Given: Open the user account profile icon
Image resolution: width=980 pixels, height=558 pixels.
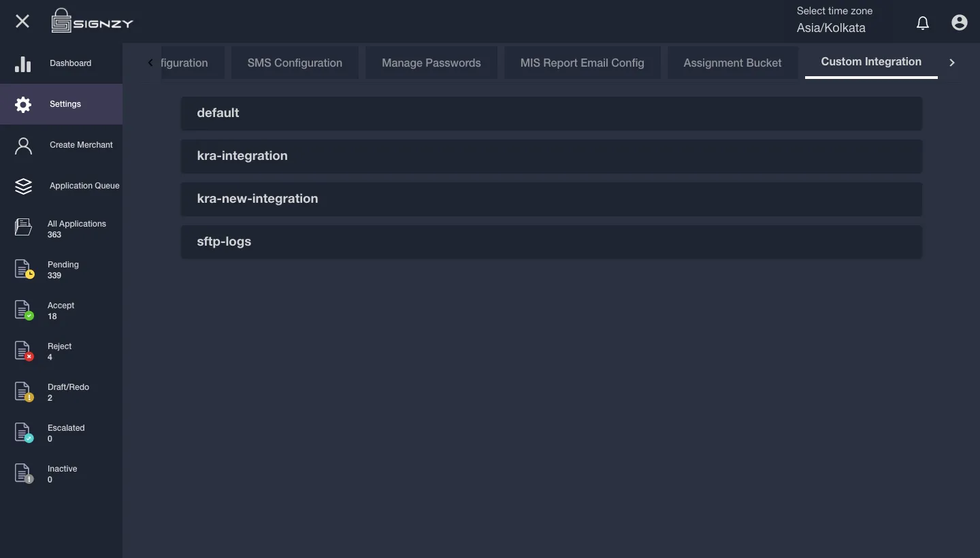Looking at the screenshot, I should 960,22.
